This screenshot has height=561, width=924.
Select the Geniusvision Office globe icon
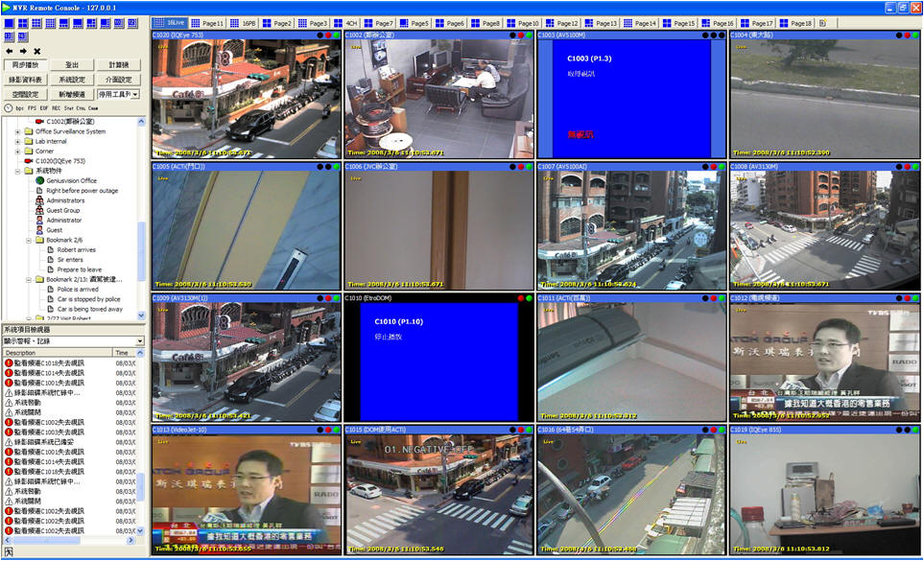tap(39, 180)
